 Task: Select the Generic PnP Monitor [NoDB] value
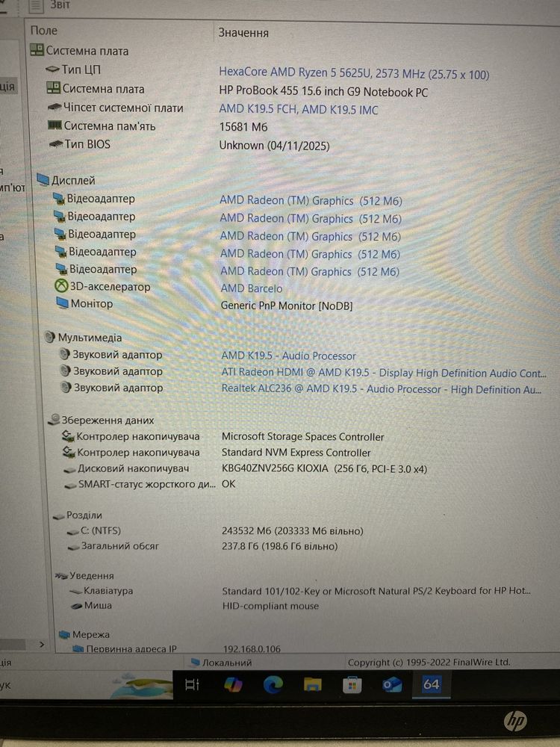(x=287, y=306)
